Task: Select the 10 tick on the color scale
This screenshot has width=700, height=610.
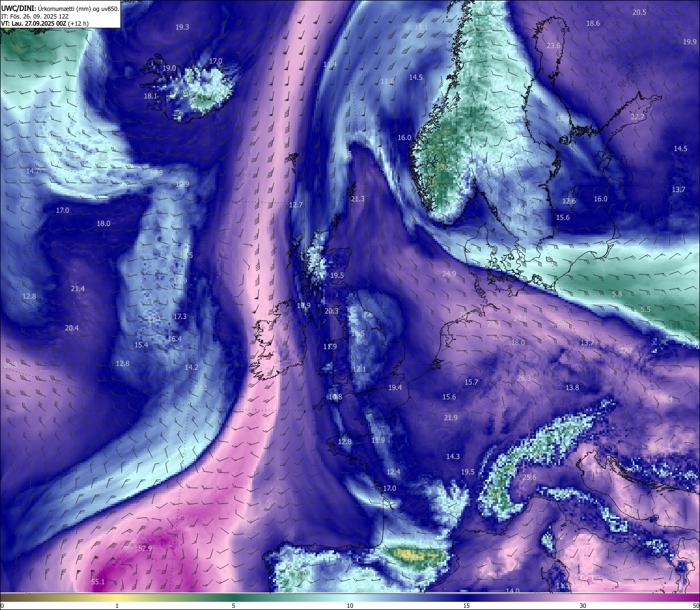Action: pyautogui.click(x=349, y=606)
